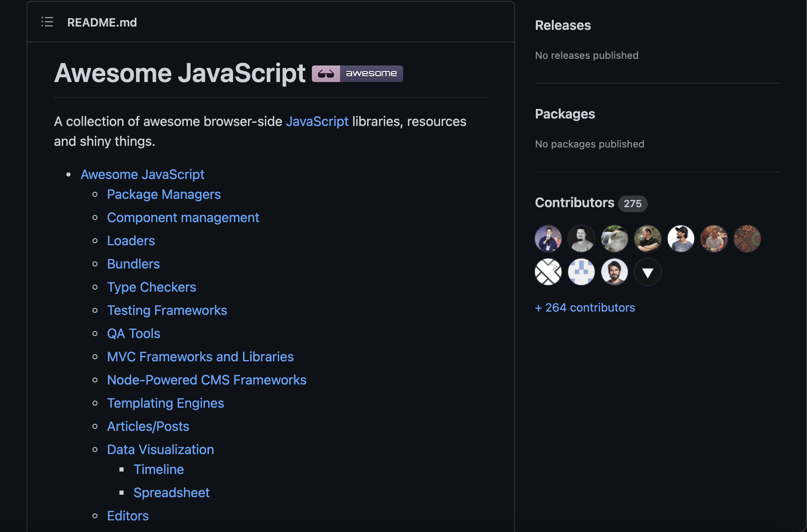Screen dimensions: 807x532
Task: Open the JavaScript link in the description
Action: tap(317, 121)
